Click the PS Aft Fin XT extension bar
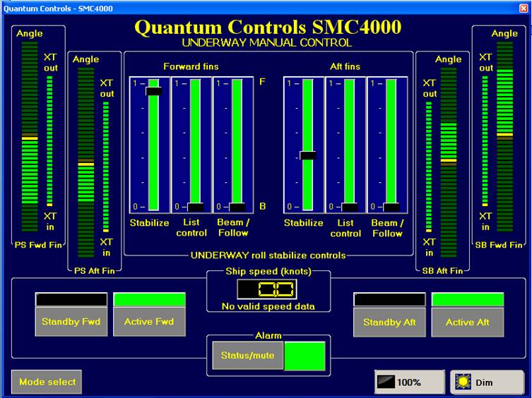This screenshot has width=532, height=398. (x=106, y=167)
